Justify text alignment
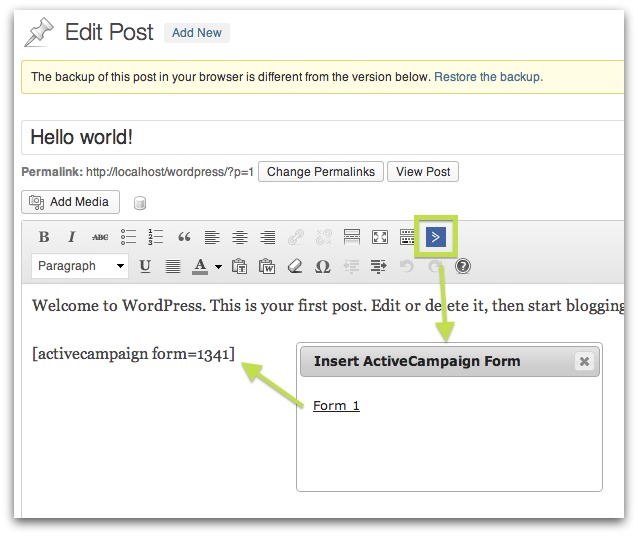Viewport: 638px width, 536px height. (173, 267)
